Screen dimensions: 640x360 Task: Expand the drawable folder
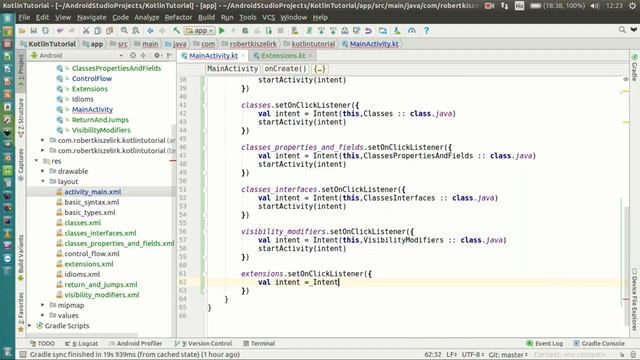point(43,171)
